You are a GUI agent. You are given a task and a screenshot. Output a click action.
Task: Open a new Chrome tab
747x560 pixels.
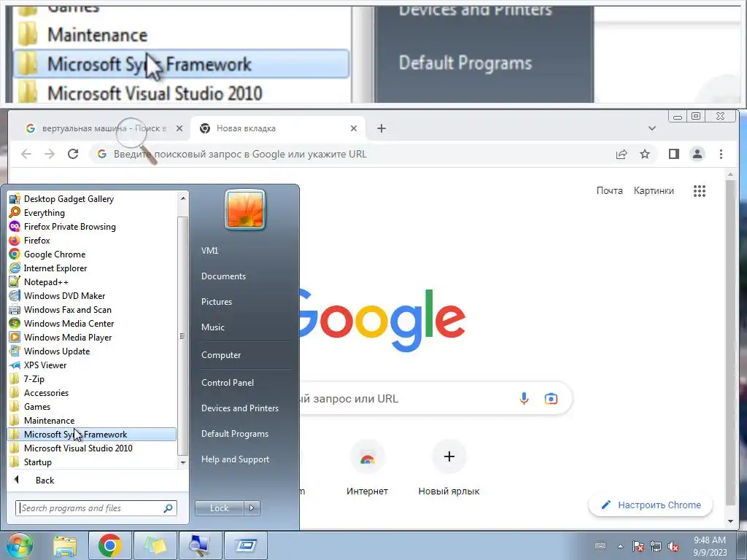pyautogui.click(x=381, y=128)
